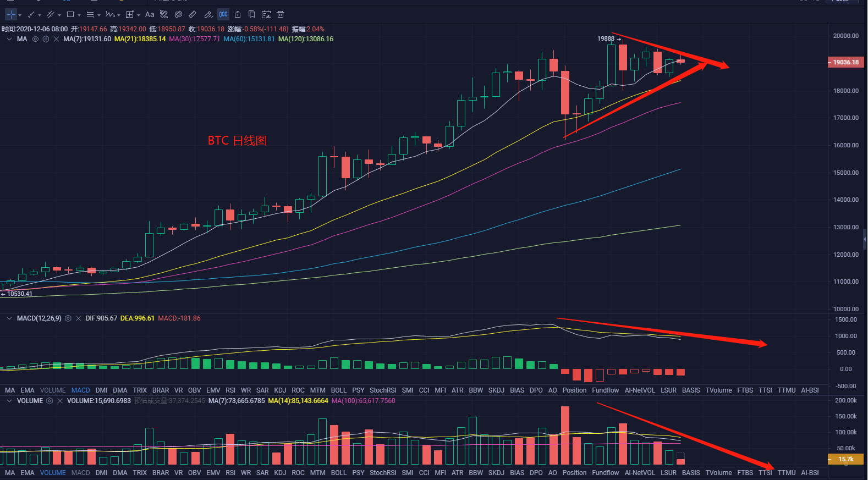Select Position tab in bottom indicator bar
The height and width of the screenshot is (480, 868).
[574, 473]
